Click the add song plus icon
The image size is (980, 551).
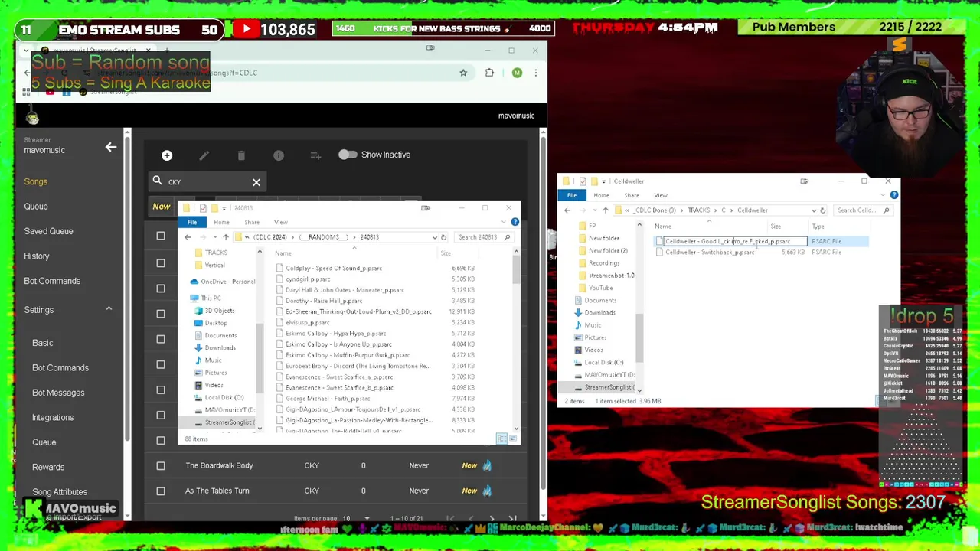(167, 155)
